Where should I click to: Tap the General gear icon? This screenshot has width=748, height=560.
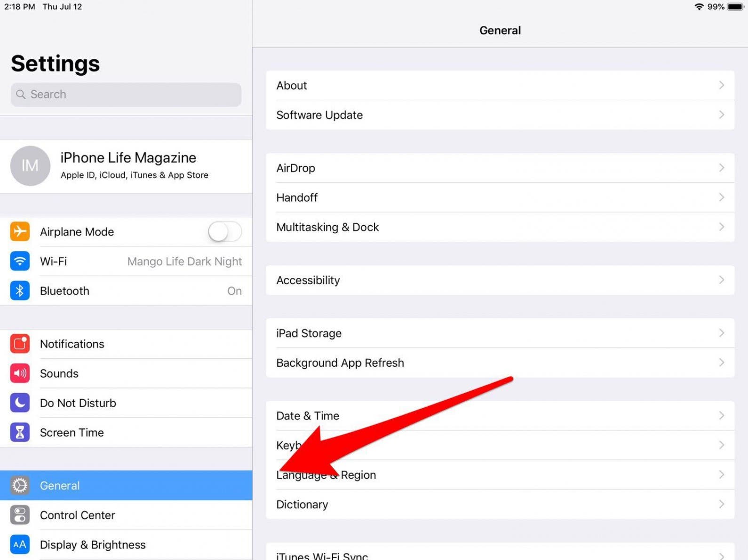(20, 485)
